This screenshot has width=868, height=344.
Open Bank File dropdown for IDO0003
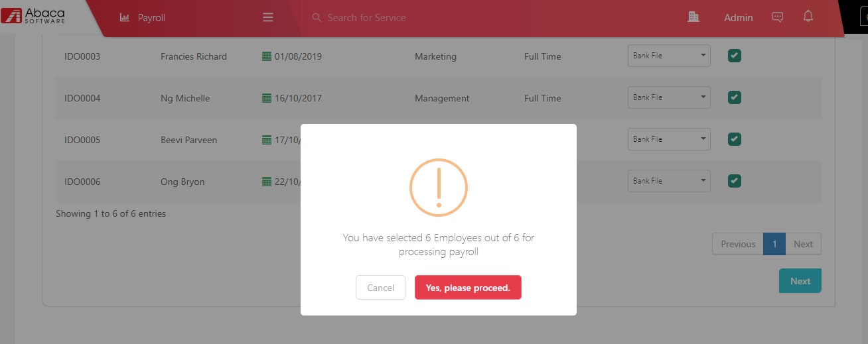[669, 56]
